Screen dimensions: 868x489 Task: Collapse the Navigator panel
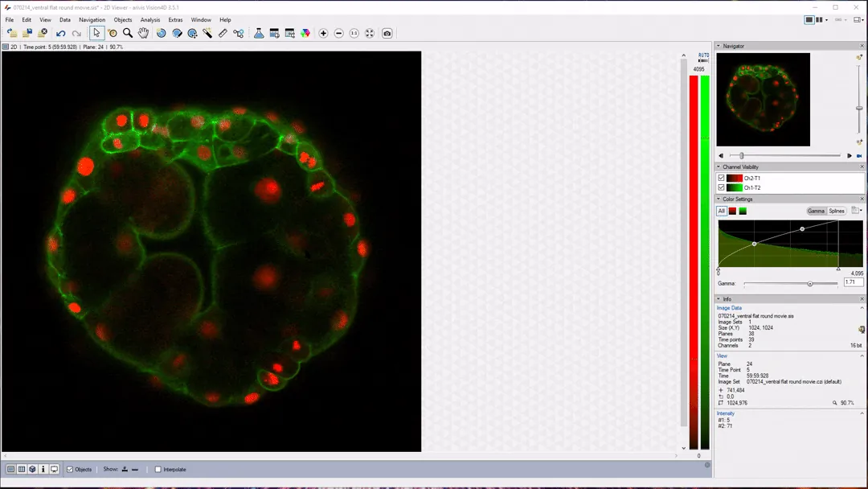point(719,46)
